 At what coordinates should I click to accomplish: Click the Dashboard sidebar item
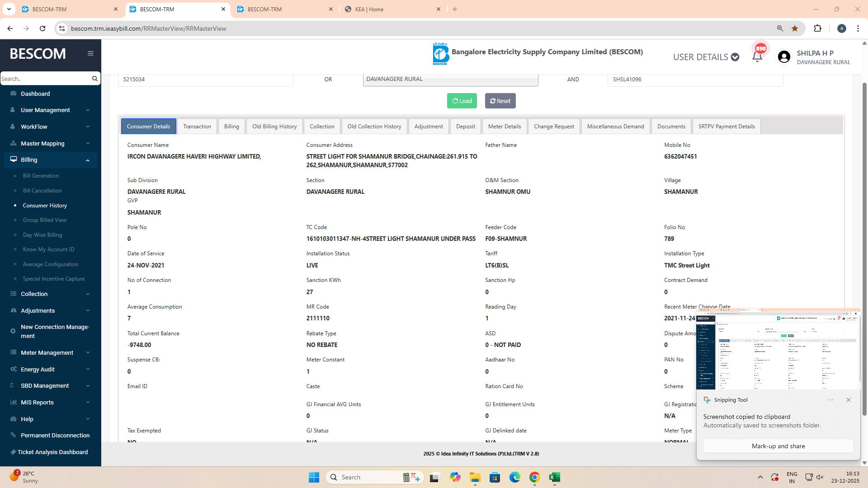coord(35,94)
